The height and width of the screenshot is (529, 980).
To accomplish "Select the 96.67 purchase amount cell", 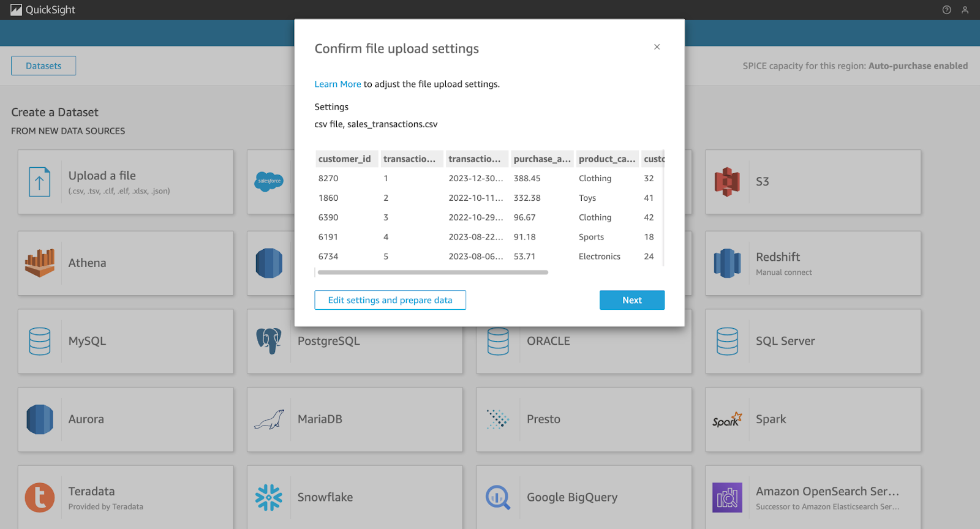I will (525, 218).
